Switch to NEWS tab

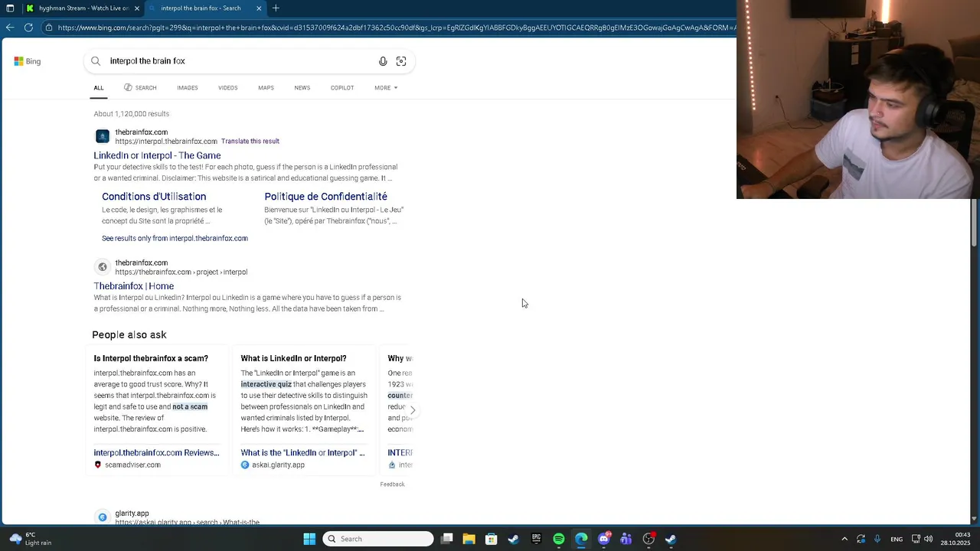coord(302,88)
